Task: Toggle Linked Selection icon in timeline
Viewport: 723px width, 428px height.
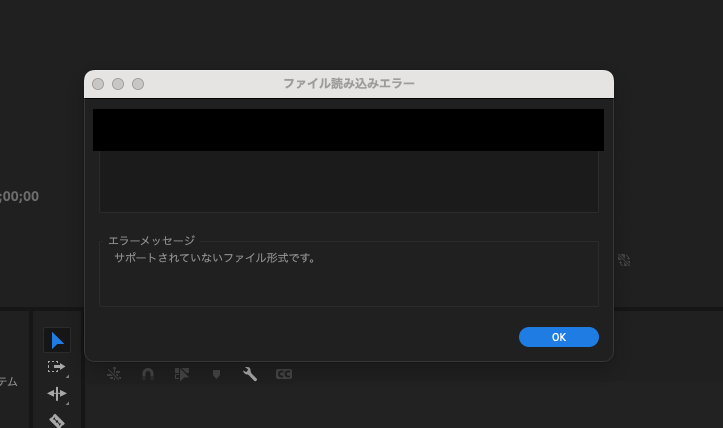Action: click(182, 374)
